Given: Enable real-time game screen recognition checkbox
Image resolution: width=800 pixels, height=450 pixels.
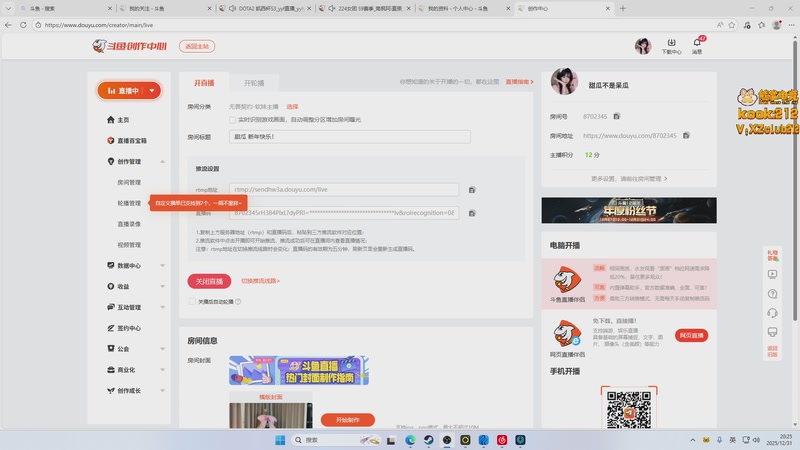Looking at the screenshot, I should tap(232, 120).
